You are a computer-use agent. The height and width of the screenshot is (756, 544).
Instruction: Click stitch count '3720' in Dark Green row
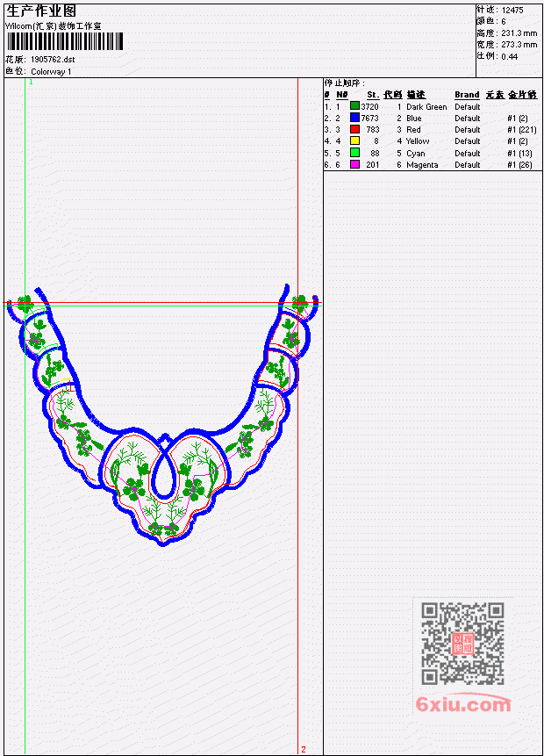tap(370, 106)
